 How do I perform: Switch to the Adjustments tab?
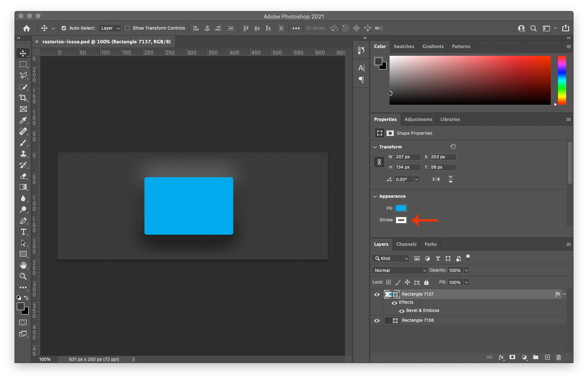[418, 119]
